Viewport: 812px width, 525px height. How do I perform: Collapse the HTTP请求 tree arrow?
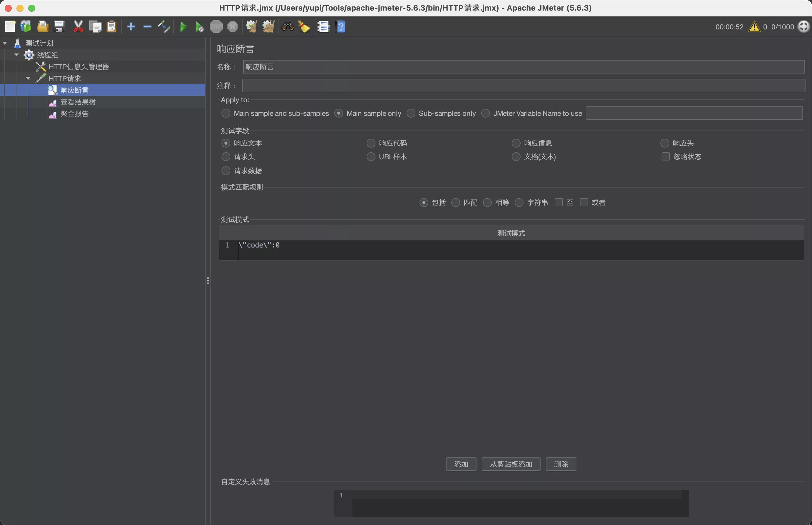pyautogui.click(x=28, y=78)
